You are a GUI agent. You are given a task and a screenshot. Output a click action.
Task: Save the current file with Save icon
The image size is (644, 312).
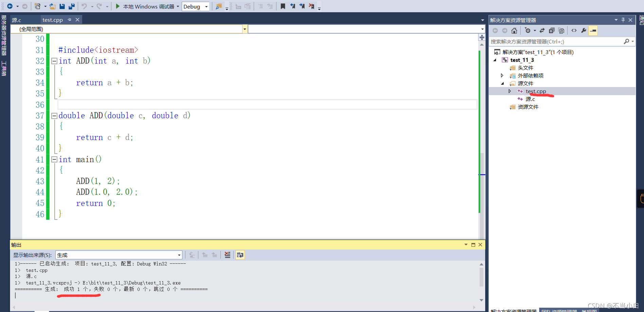pyautogui.click(x=62, y=6)
